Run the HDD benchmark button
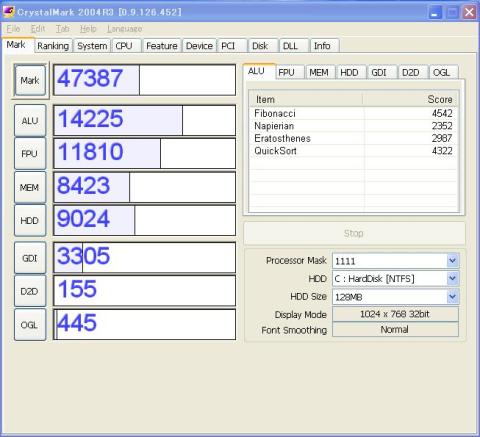The image size is (480, 437). (x=30, y=220)
